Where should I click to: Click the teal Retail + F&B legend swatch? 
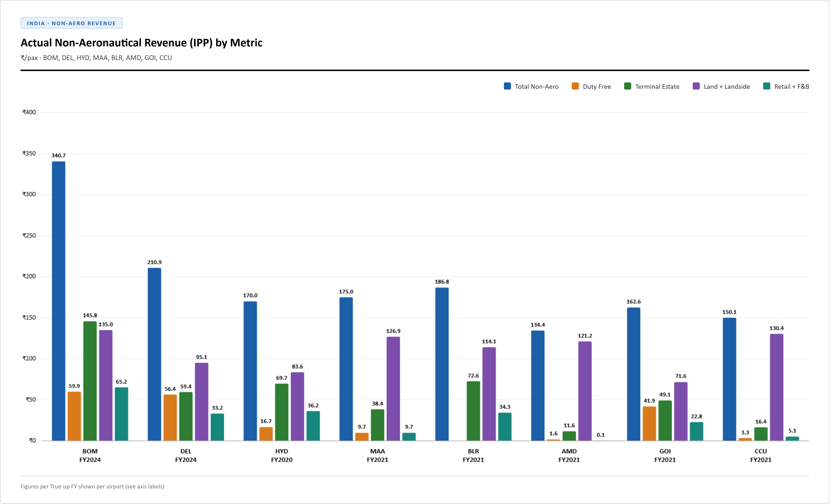click(767, 86)
